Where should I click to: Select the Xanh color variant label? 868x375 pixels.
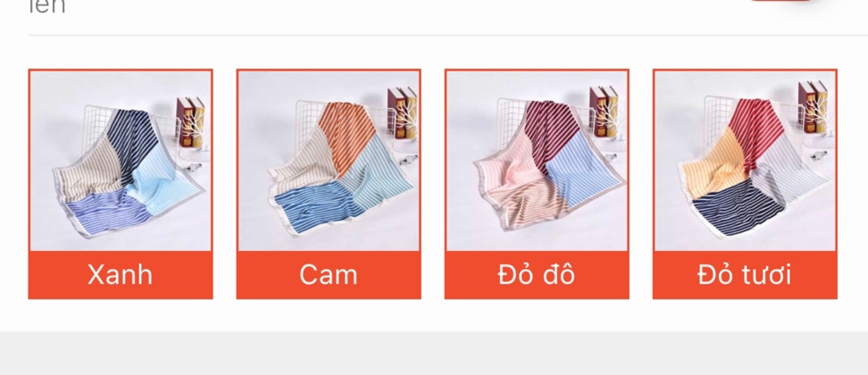point(121,275)
